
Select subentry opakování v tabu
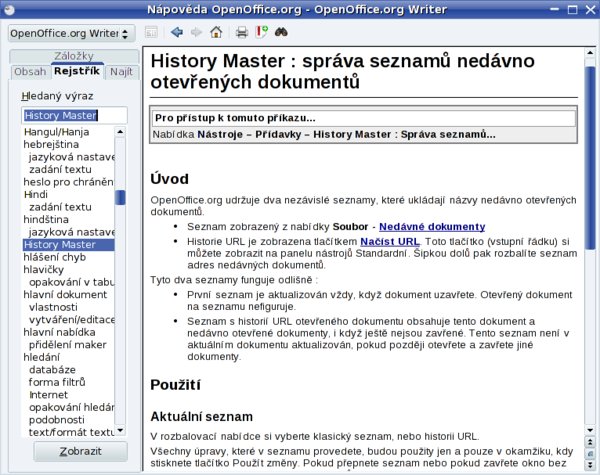click(72, 282)
